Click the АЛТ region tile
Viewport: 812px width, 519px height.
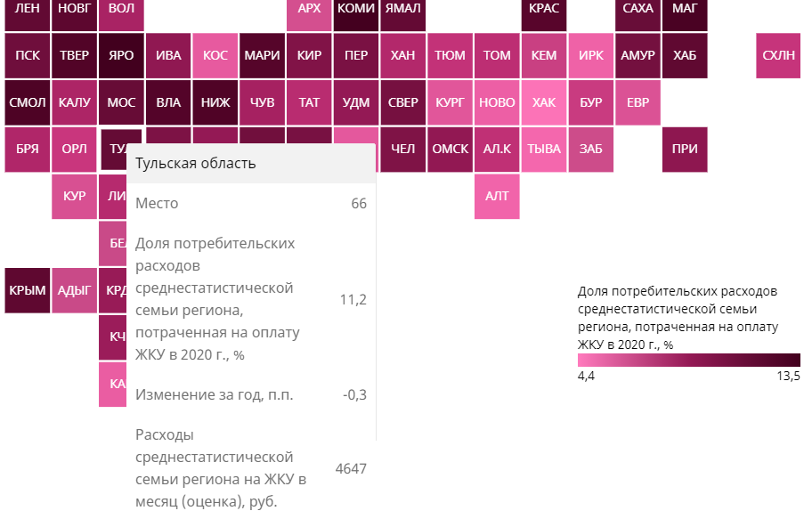pyautogui.click(x=497, y=196)
